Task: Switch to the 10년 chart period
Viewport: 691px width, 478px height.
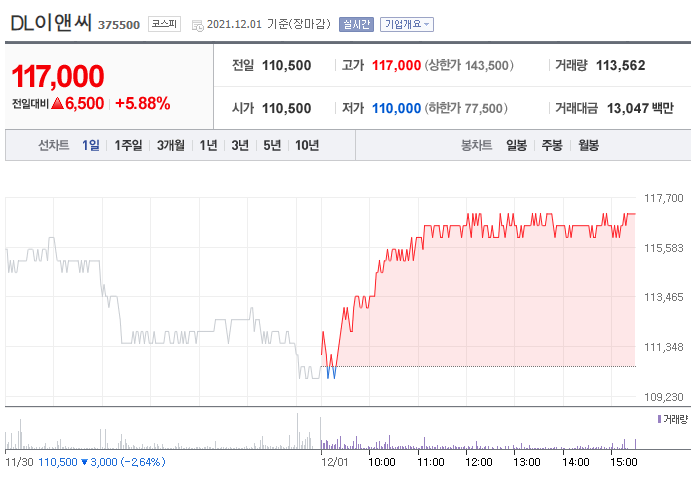Action: pyautogui.click(x=307, y=145)
